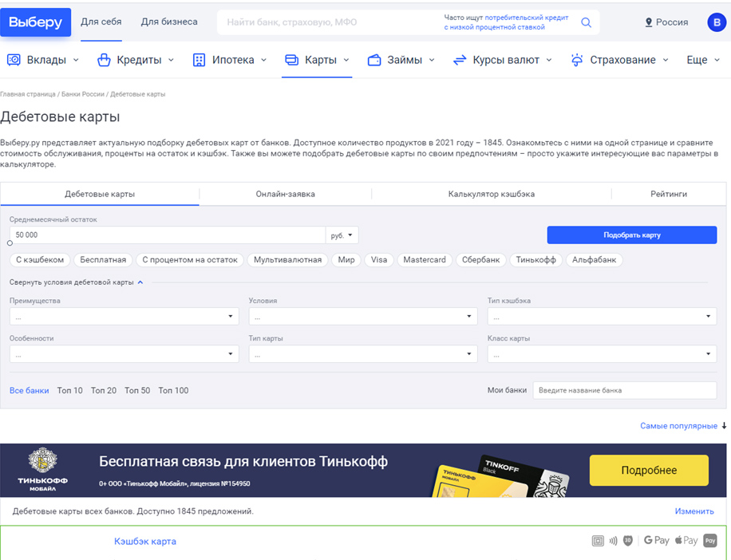The height and width of the screenshot is (560, 731).
Task: Click the Курсы валют exchange arrows icon
Action: [x=460, y=60]
